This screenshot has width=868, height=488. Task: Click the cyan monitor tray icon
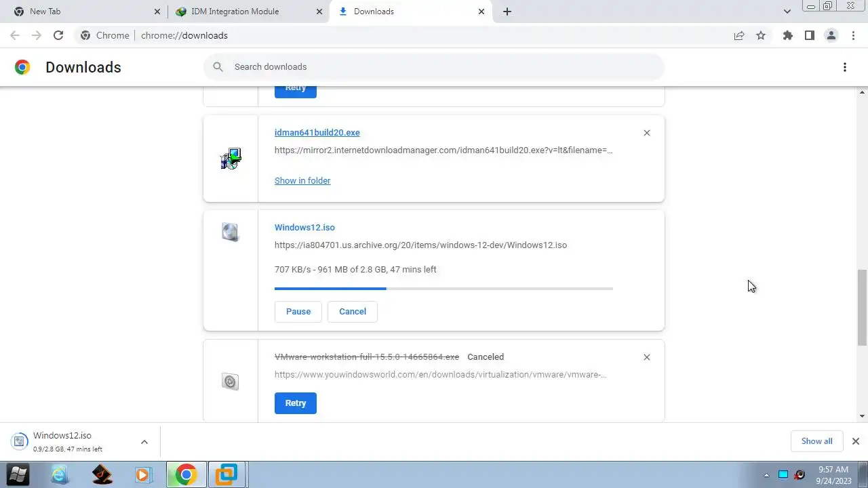(783, 475)
